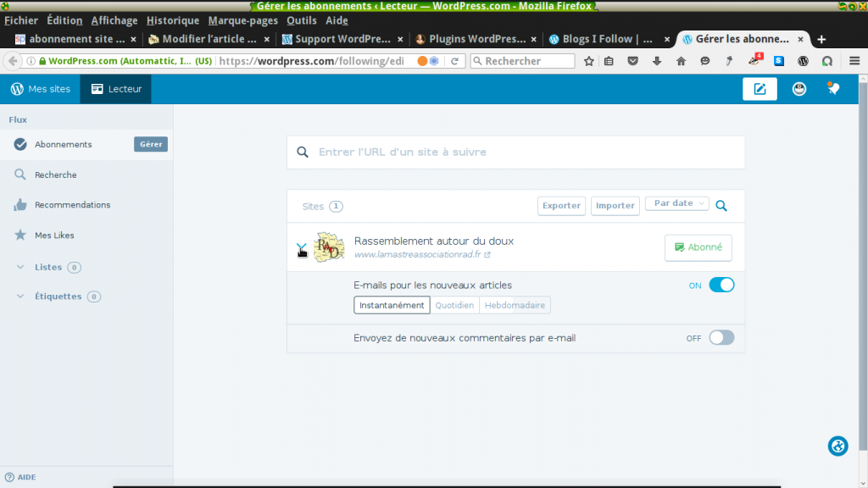Viewport: 868px width, 488px height.
Task: Open the Par date sort dropdown
Action: click(676, 203)
